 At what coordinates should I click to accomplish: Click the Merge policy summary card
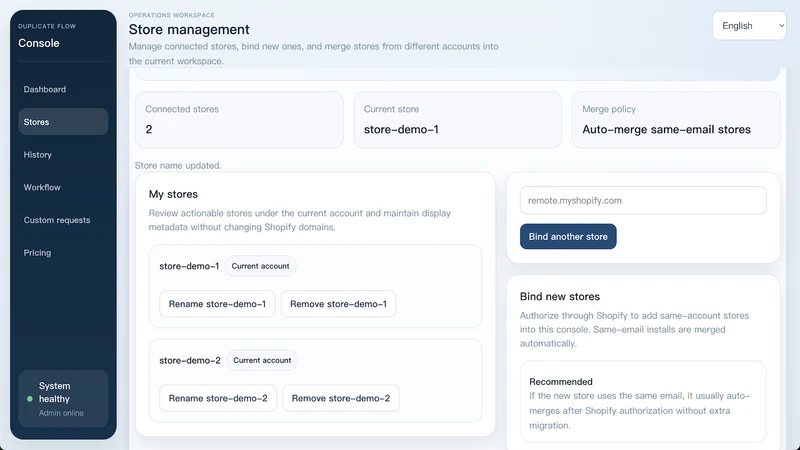(676, 120)
